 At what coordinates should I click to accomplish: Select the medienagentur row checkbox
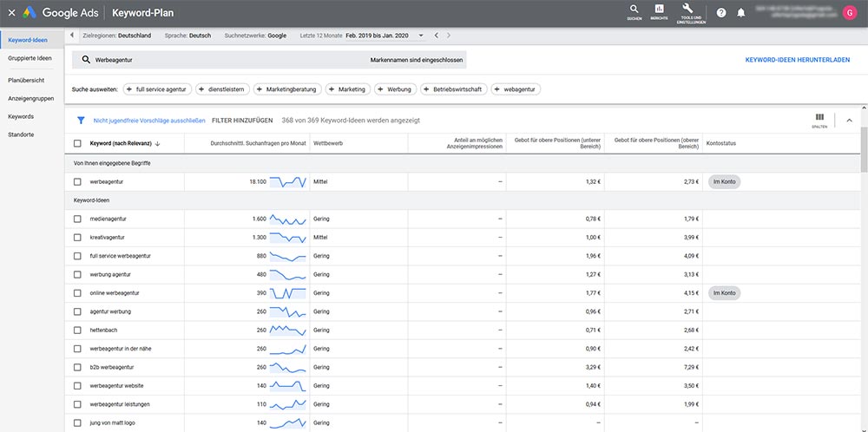tap(77, 219)
